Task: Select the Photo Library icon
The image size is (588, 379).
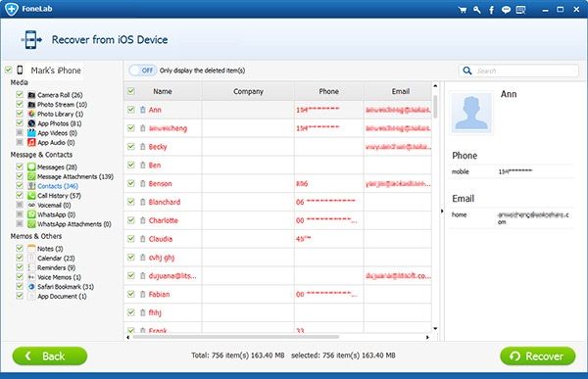Action: point(31,114)
